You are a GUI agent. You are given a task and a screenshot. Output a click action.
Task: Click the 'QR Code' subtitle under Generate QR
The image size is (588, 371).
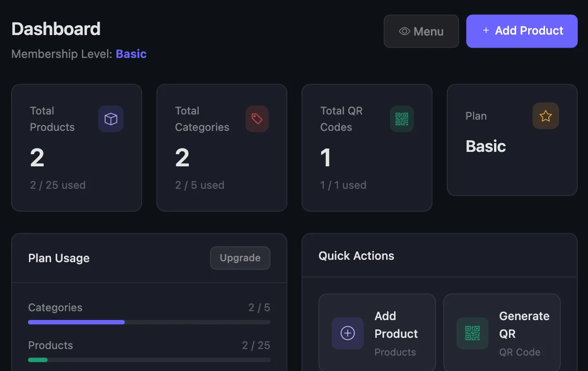click(x=520, y=352)
